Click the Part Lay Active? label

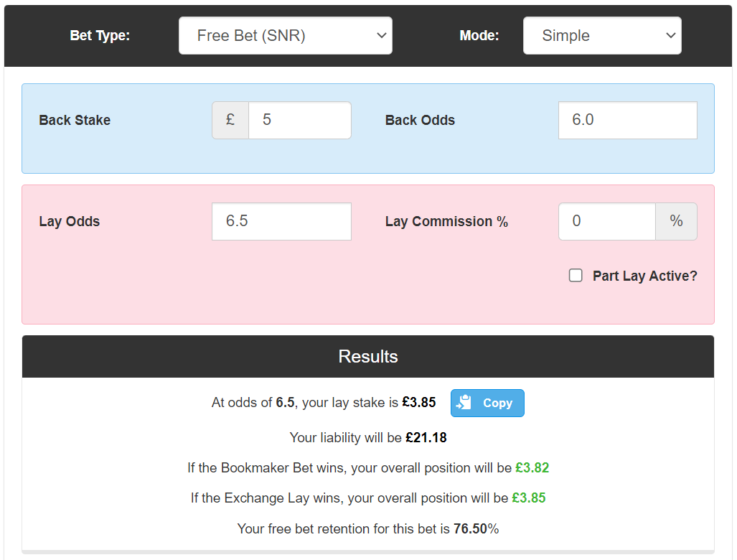(645, 276)
